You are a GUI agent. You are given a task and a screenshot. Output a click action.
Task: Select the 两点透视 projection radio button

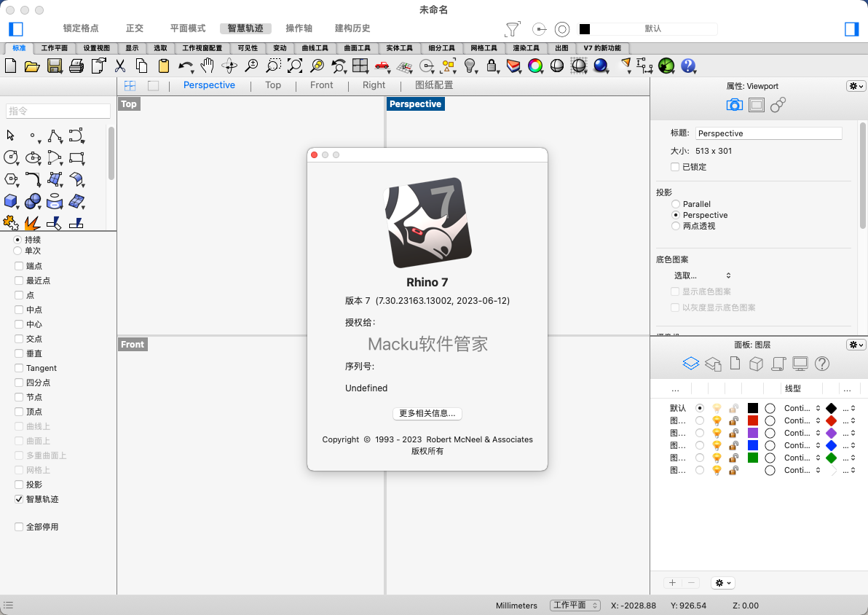click(x=675, y=226)
